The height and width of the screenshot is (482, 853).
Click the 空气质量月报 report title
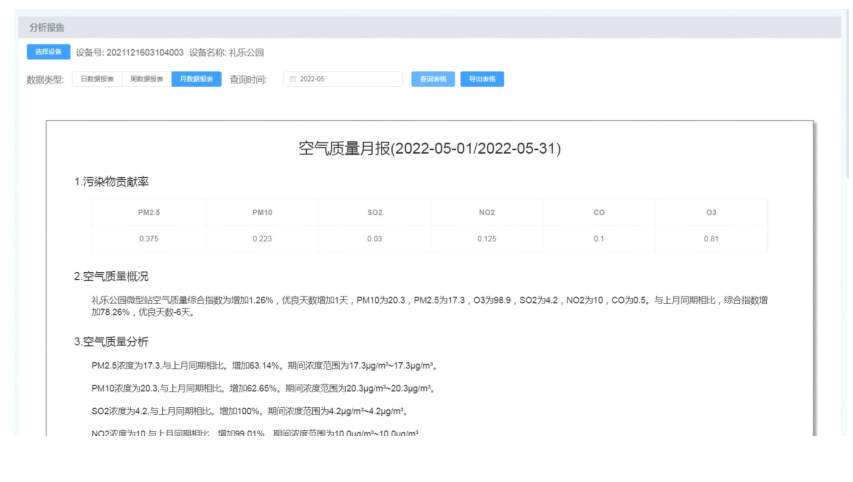coord(430,149)
